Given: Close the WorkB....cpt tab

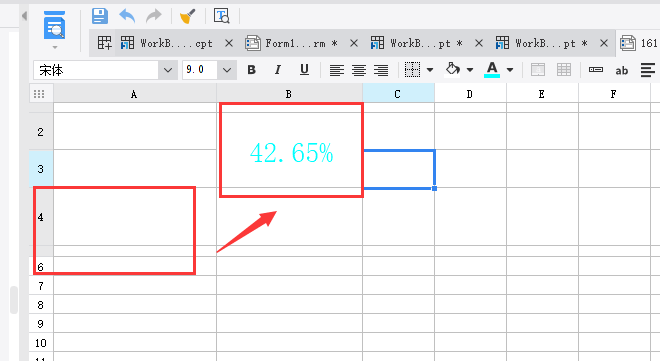Looking at the screenshot, I should (x=229, y=43).
